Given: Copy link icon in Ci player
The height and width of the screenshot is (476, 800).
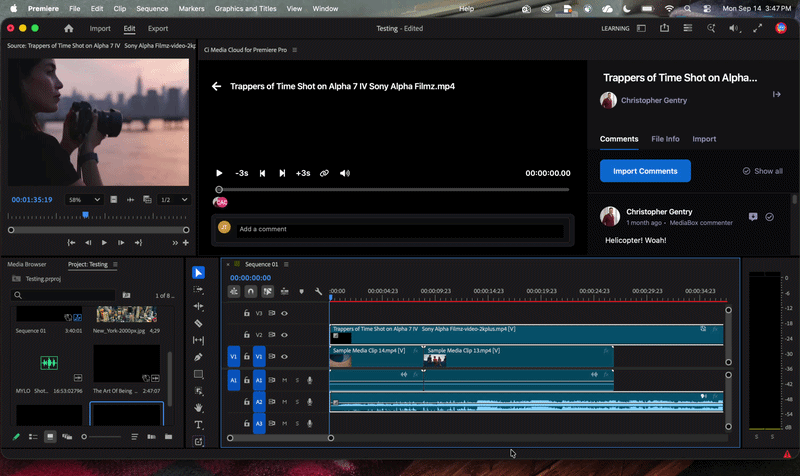Looking at the screenshot, I should point(324,173).
